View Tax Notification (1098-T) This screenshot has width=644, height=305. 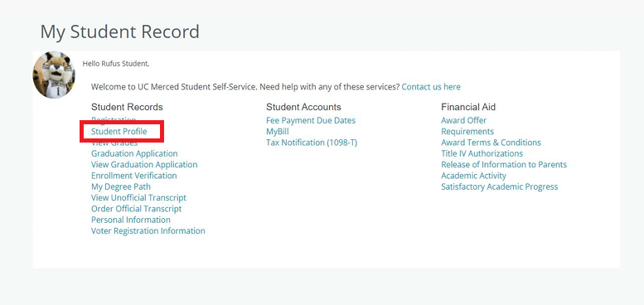tap(312, 143)
